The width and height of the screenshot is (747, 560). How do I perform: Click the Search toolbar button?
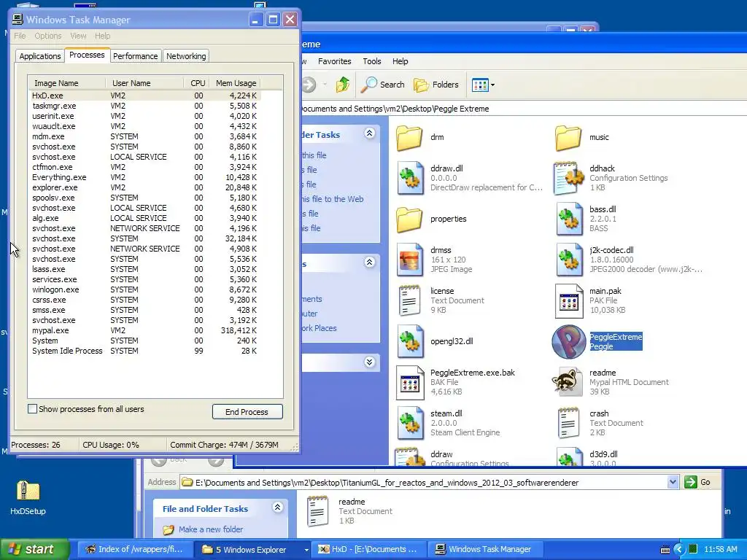(x=382, y=85)
